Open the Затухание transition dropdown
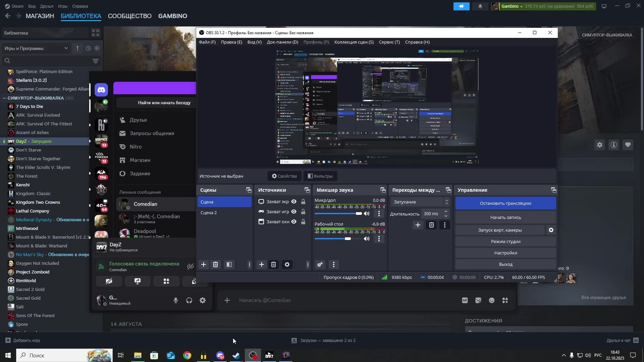This screenshot has width=644, height=362. (x=419, y=202)
